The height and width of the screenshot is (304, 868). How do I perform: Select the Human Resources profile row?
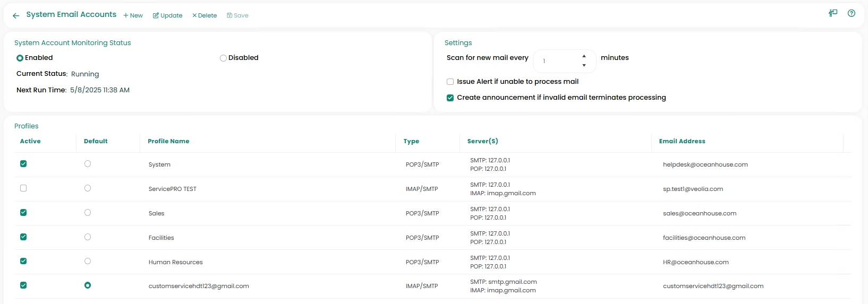coord(175,262)
